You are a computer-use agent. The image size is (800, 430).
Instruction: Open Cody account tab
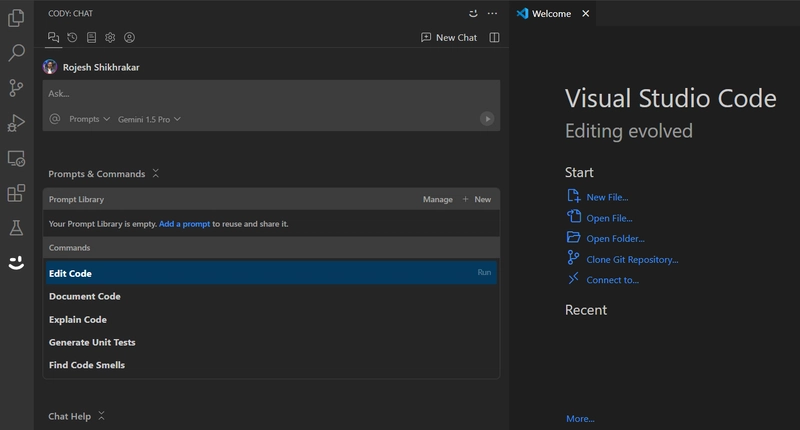(130, 38)
